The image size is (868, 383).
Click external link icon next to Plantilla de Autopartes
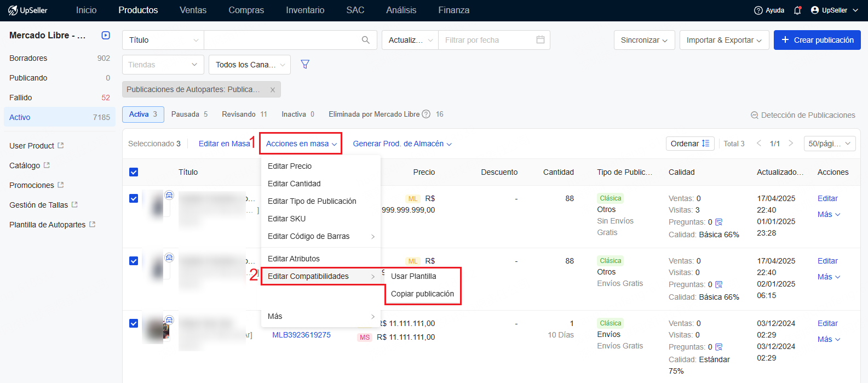(93, 225)
